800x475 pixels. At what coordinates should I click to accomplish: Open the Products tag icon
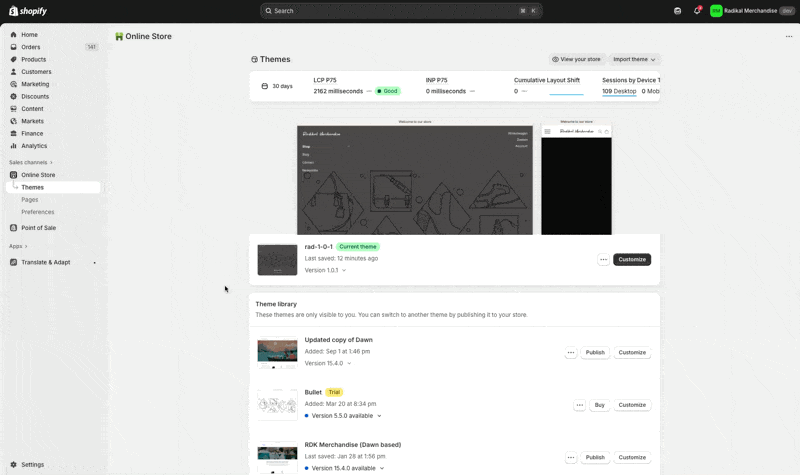pyautogui.click(x=13, y=59)
